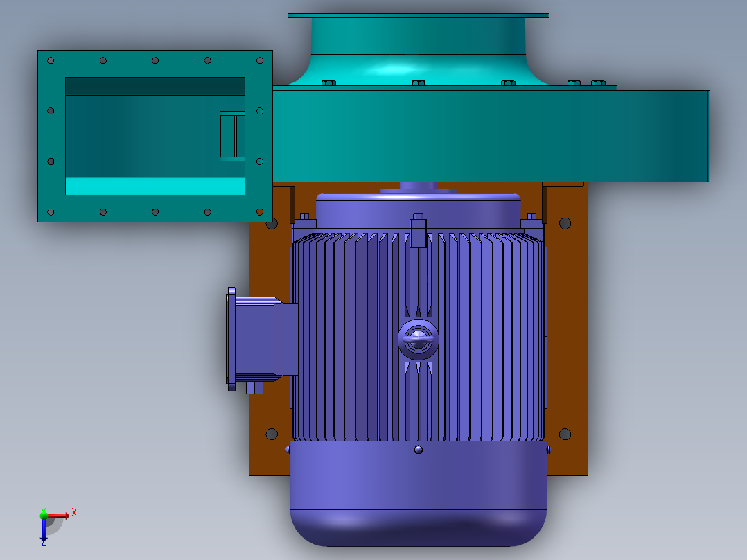Select the small screw centered on the fan cover
Image resolution: width=747 pixels, height=560 pixels.
click(x=419, y=449)
